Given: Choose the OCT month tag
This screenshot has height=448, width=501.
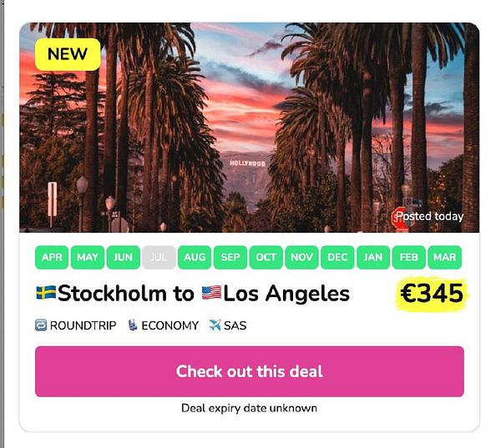Looking at the screenshot, I should 266,257.
